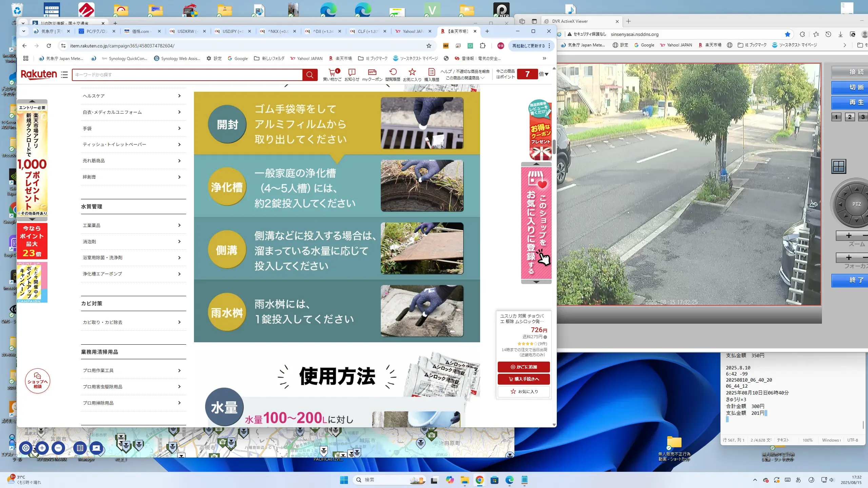Click the ショップへ相談 chat bubble icon
Screen dimensions: 868x488
[x=37, y=381]
